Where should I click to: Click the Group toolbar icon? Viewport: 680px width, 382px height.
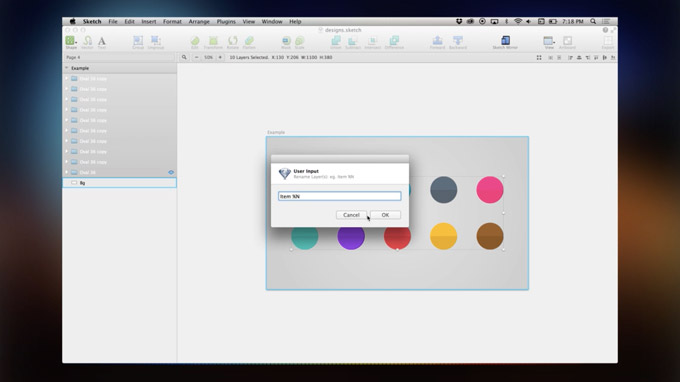coord(138,42)
